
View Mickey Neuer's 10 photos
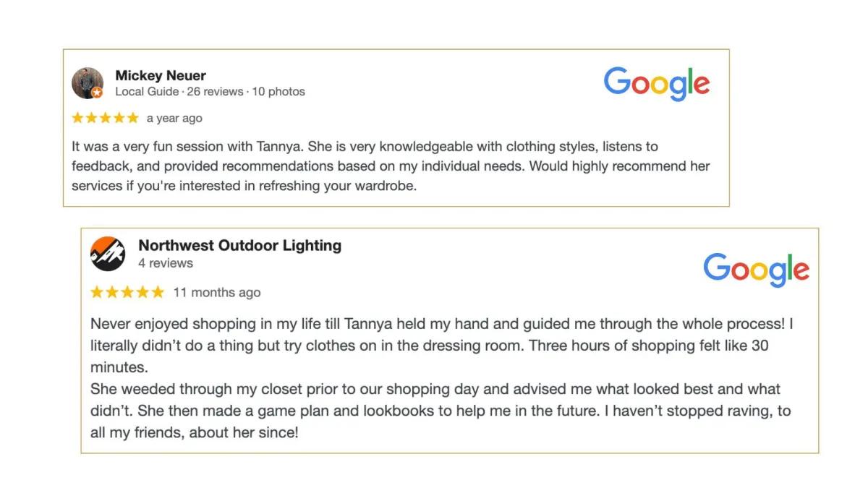[x=278, y=92]
